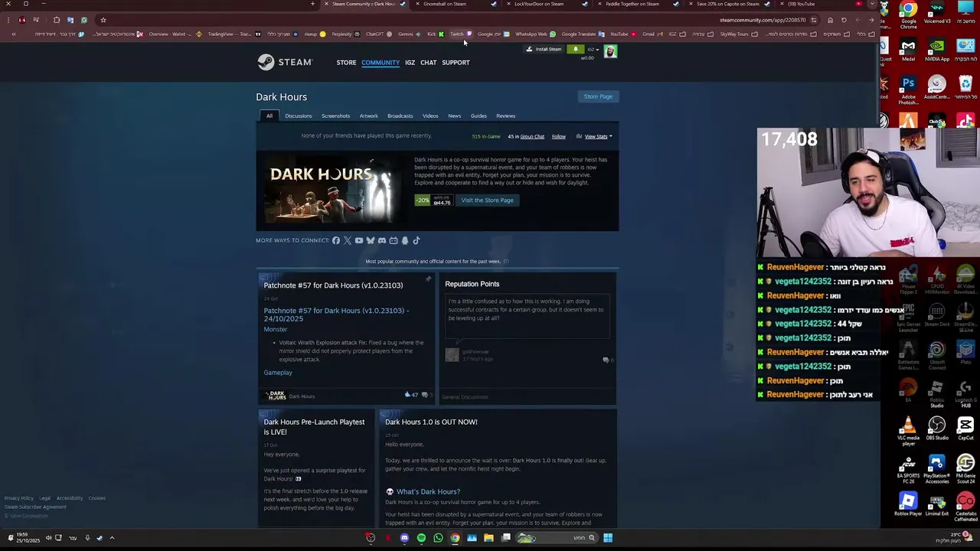The width and height of the screenshot is (980, 551).
Task: Open PlayStation Accessories desktop icon
Action: pos(937,468)
